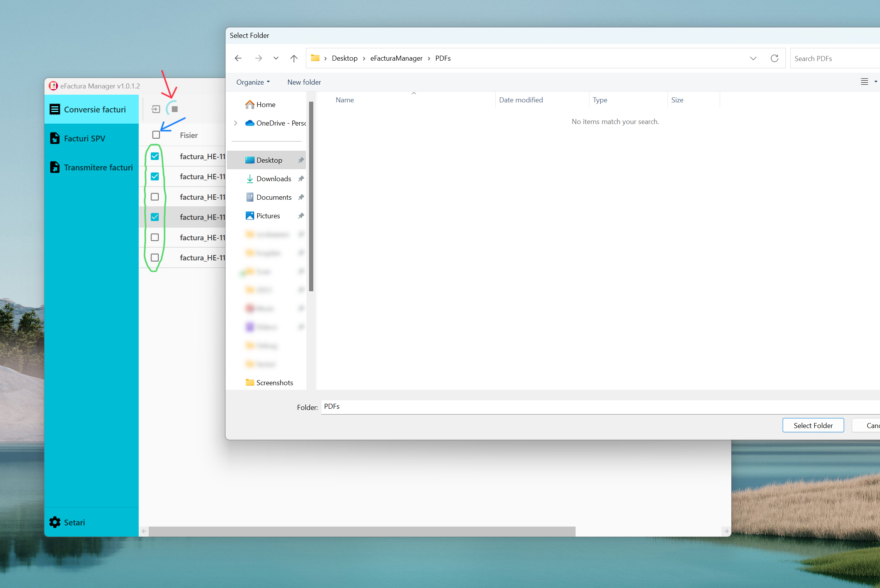Click New folder button

pyautogui.click(x=304, y=82)
